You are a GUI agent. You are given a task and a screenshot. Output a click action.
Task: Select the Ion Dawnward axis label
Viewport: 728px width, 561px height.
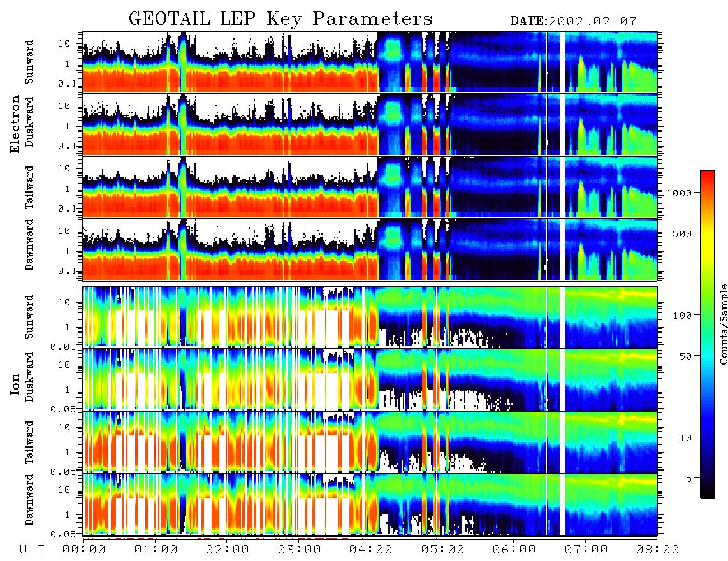30,500
